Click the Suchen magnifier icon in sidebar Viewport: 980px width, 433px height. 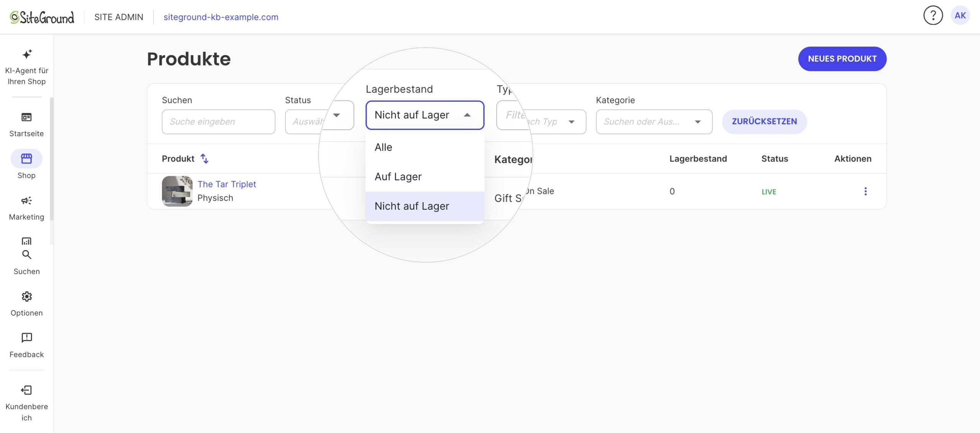coord(26,255)
